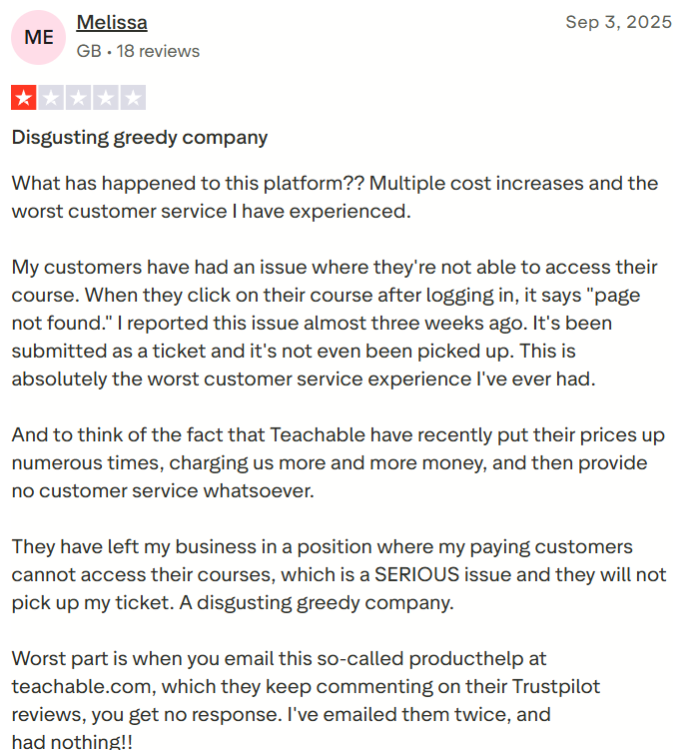
Task: Click paragraph starting "They have left my business"
Action: coord(335,574)
